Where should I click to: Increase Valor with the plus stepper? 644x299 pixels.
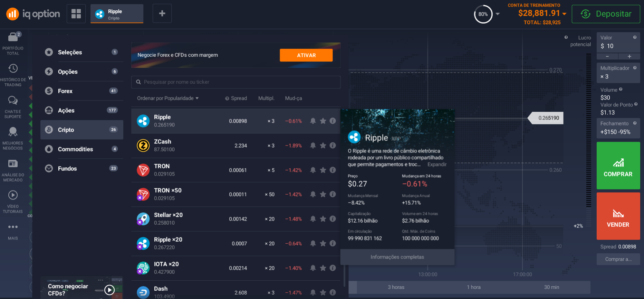629,56
